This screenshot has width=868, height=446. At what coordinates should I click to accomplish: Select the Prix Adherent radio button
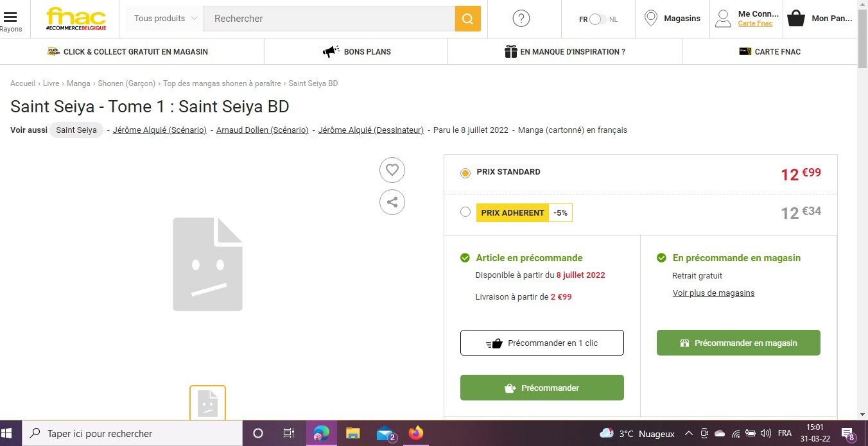[465, 212]
